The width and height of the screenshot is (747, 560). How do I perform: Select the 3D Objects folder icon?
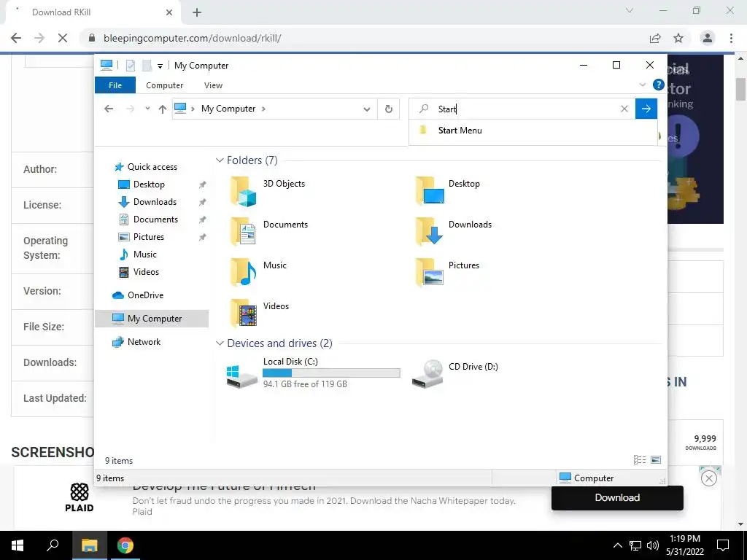pyautogui.click(x=244, y=191)
